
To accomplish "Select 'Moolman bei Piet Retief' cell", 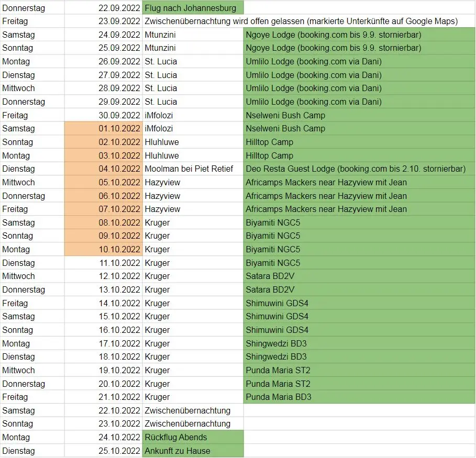I will (x=193, y=169).
